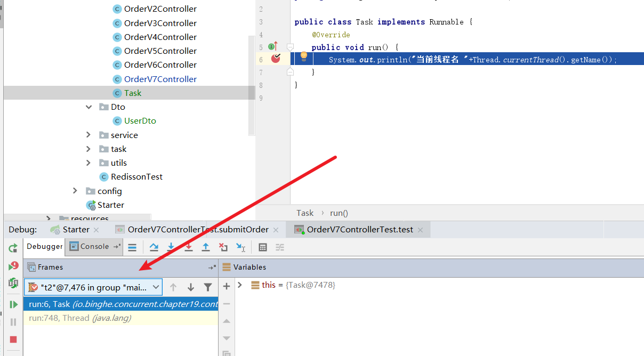Stop the debug session with red square

pos(13,339)
